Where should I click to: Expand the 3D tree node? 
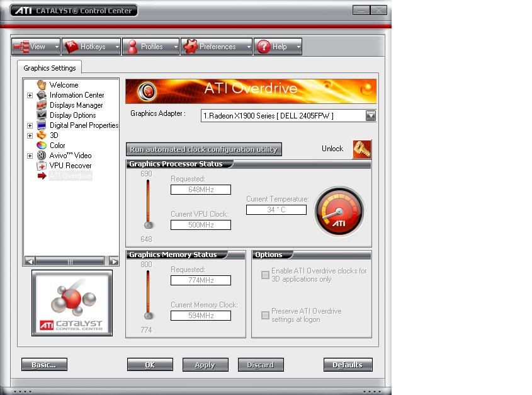pyautogui.click(x=30, y=135)
